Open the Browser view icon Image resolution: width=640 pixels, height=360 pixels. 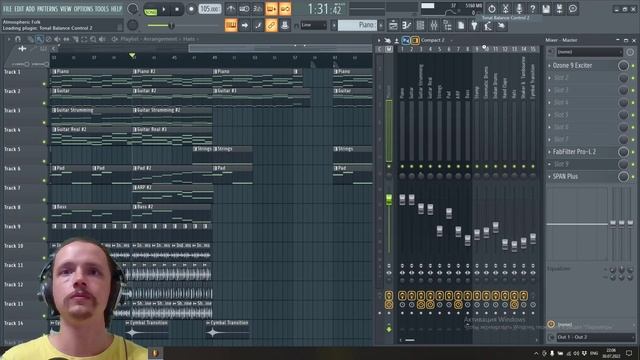[x=447, y=25]
